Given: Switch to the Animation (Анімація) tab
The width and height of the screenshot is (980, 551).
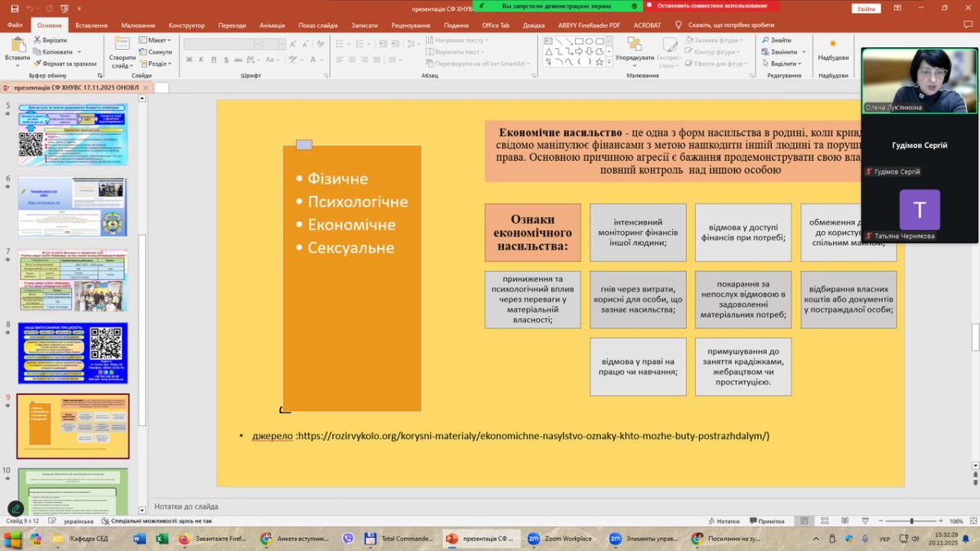Looking at the screenshot, I should click(272, 25).
